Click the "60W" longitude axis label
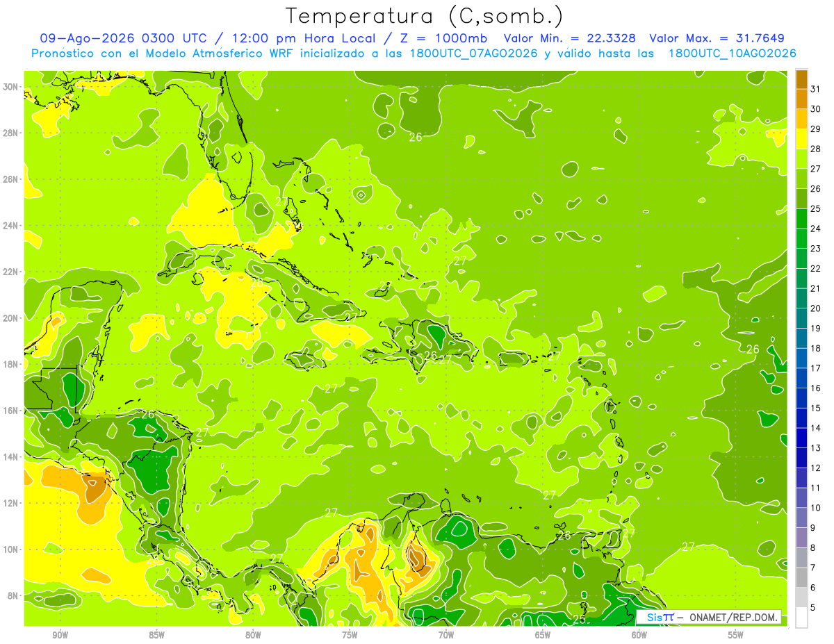Screen dimensions: 834x644 tap(640, 634)
